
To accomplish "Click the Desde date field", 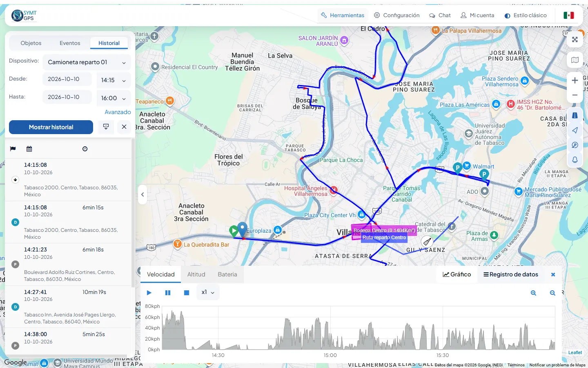I will (x=67, y=79).
